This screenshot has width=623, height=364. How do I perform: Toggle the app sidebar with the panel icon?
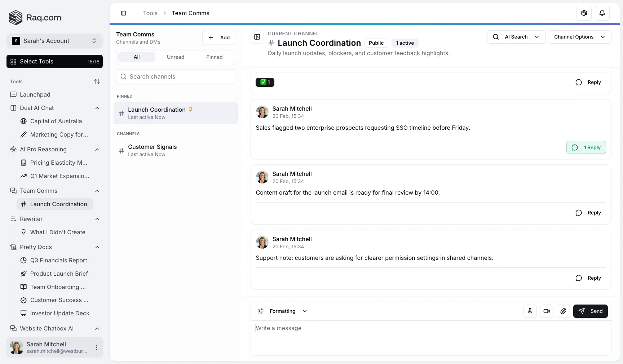click(123, 13)
